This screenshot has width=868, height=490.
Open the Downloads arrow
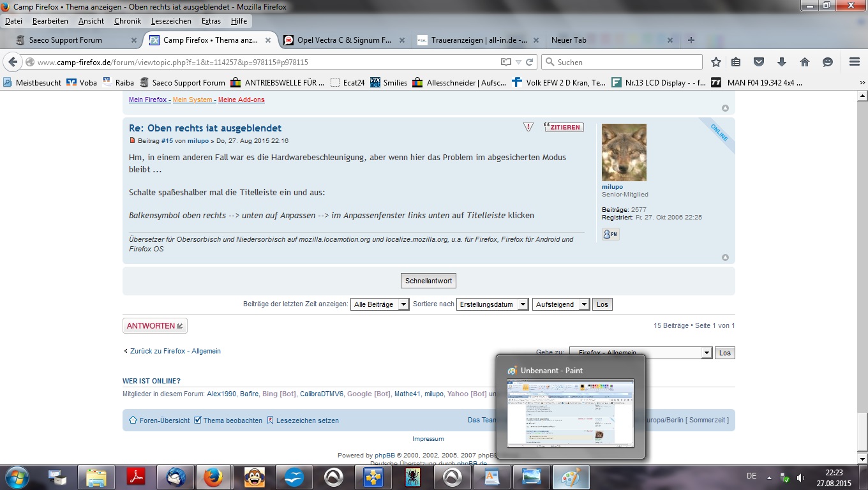(x=782, y=62)
